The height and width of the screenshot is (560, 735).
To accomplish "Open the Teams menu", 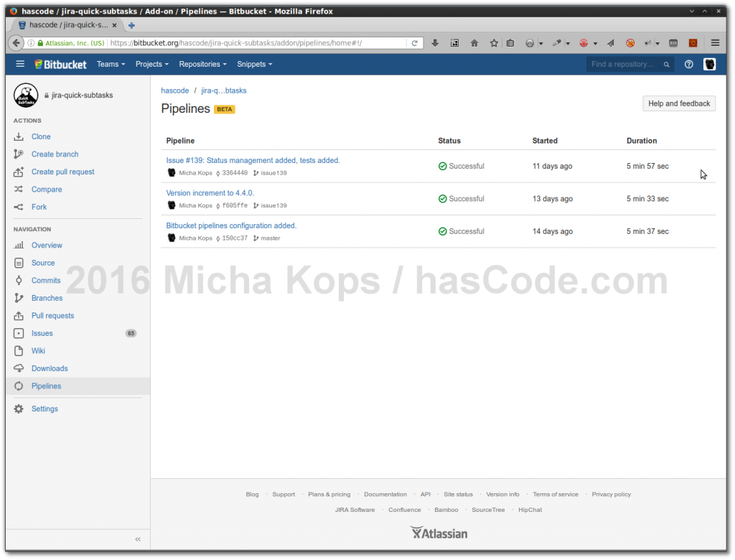I will click(x=111, y=64).
